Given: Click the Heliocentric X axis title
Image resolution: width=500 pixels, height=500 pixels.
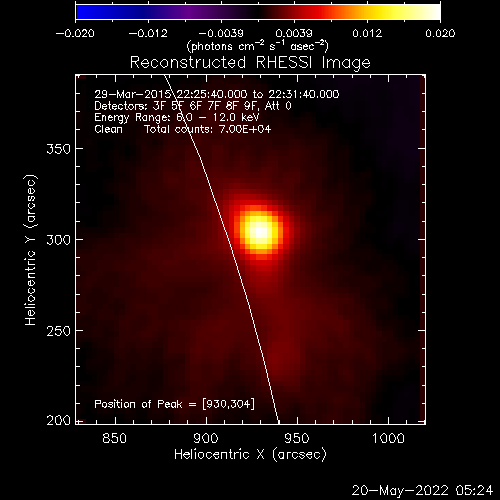Looking at the screenshot, I should coord(250,455).
